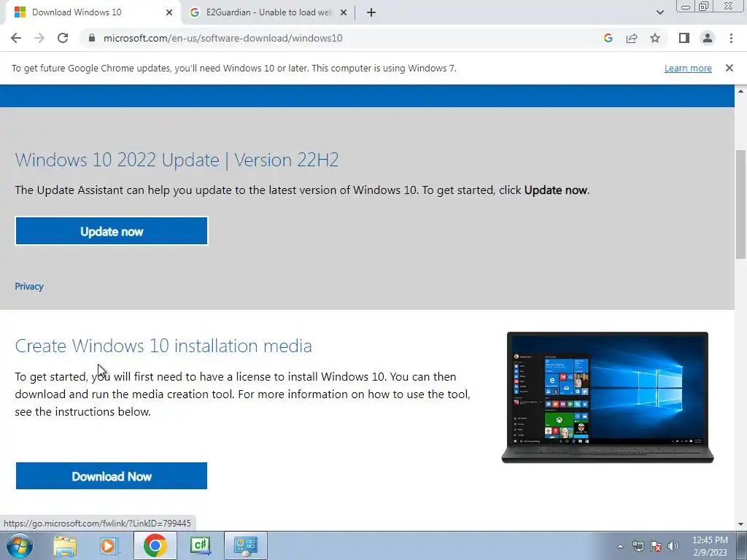Bookmark this page with the star

coord(655,38)
